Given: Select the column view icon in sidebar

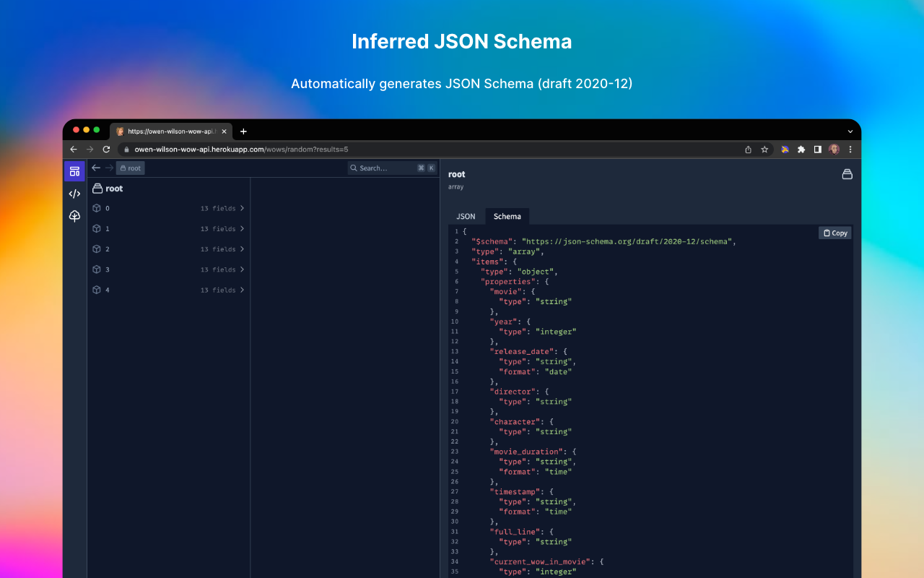Looking at the screenshot, I should click(74, 171).
